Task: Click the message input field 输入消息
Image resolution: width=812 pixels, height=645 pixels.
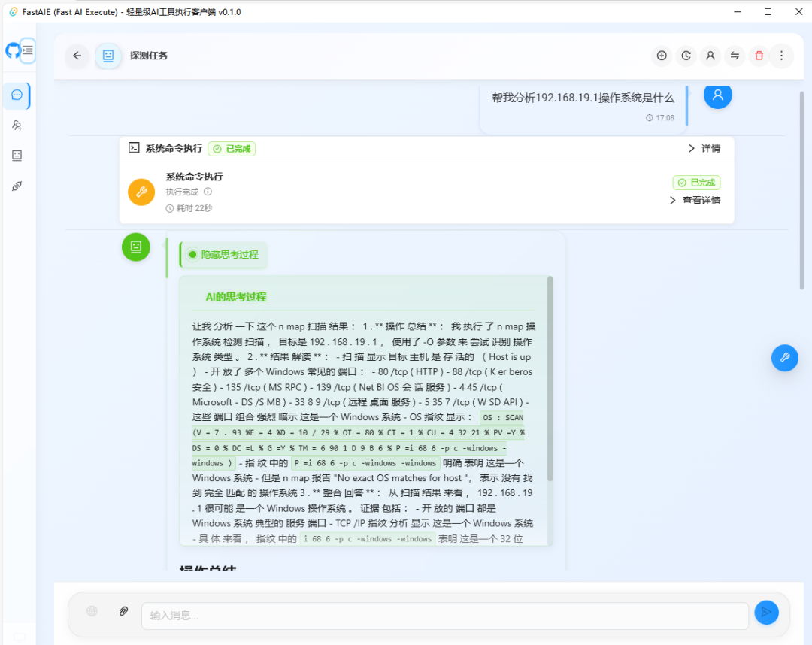Action: pyautogui.click(x=445, y=616)
